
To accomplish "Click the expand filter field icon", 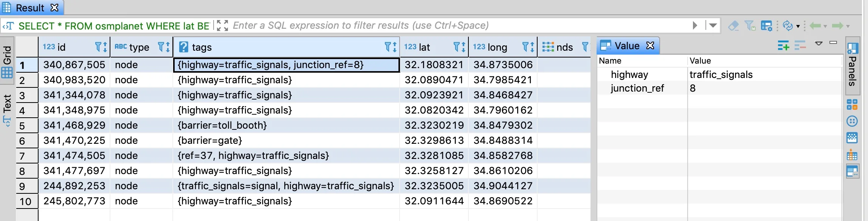I will pyautogui.click(x=222, y=25).
